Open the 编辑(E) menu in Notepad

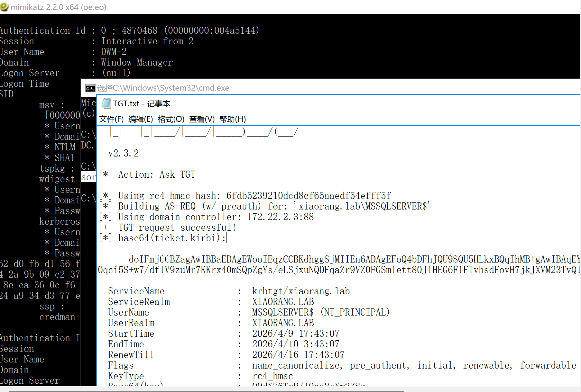[141, 119]
